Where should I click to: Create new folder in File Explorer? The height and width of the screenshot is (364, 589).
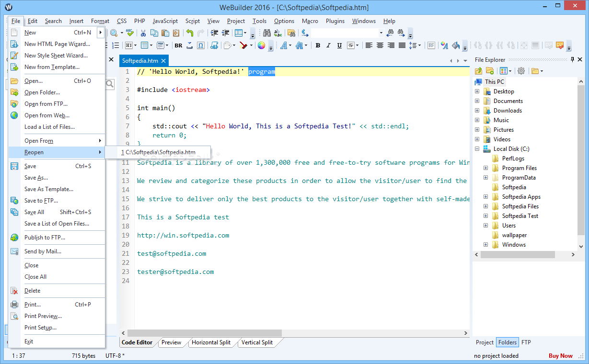490,71
